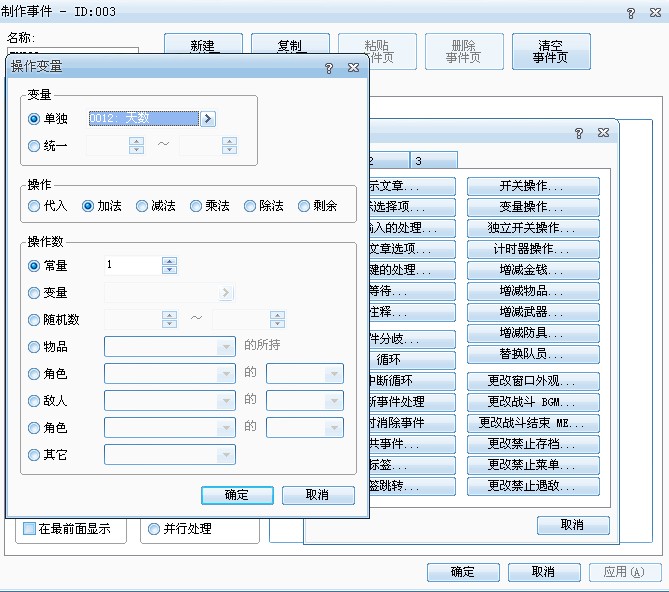This screenshot has height=592, width=669.
Task: Open the 物品 dropdown list
Action: (170, 347)
